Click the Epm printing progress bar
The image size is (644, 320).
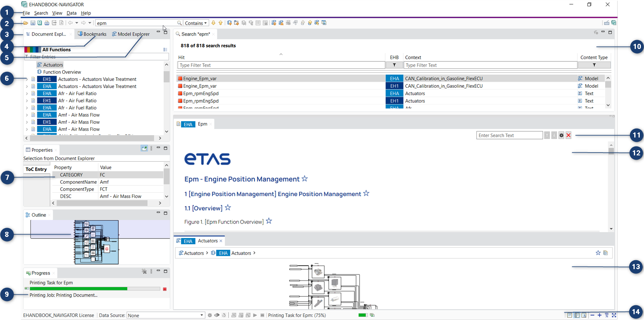[x=95, y=289]
